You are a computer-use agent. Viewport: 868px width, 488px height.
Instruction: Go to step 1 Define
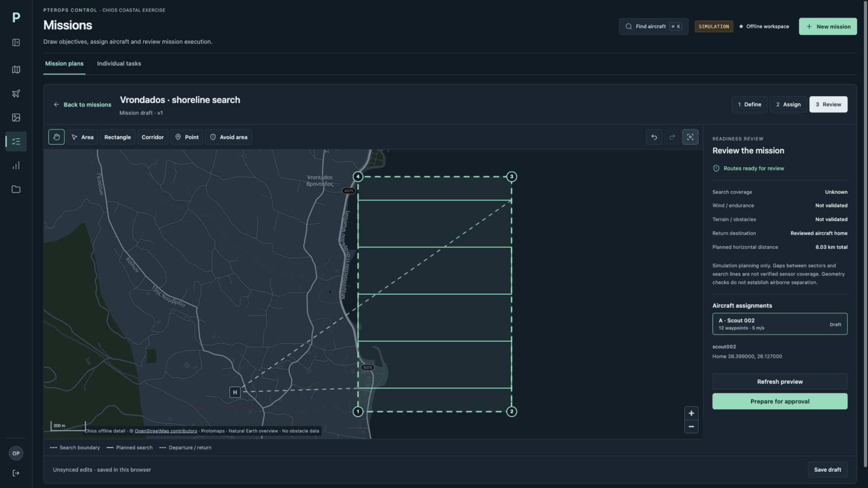[750, 104]
